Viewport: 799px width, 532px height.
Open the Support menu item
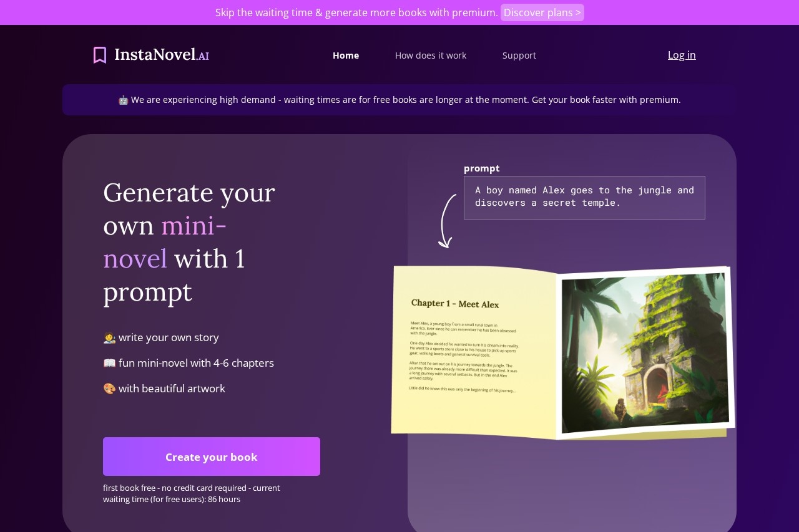pyautogui.click(x=519, y=56)
